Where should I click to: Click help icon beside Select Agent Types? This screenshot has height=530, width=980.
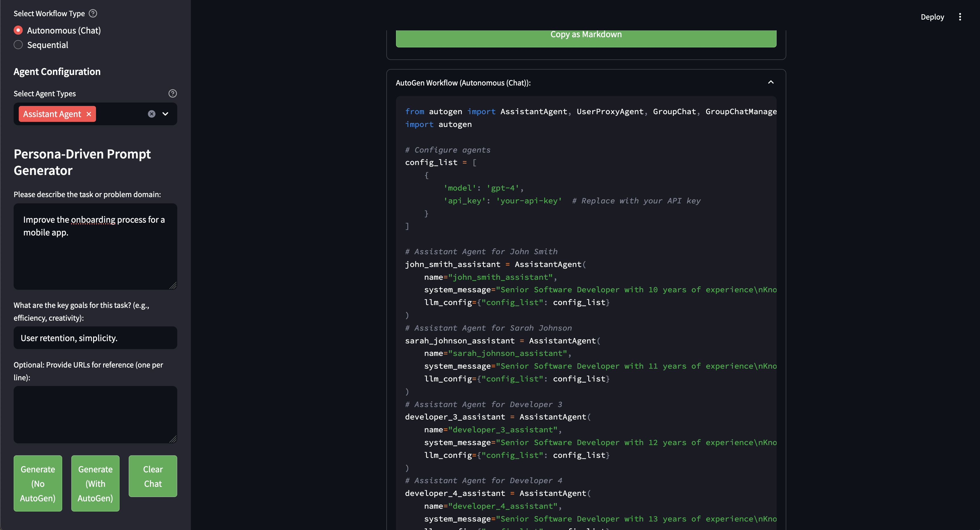tap(172, 94)
